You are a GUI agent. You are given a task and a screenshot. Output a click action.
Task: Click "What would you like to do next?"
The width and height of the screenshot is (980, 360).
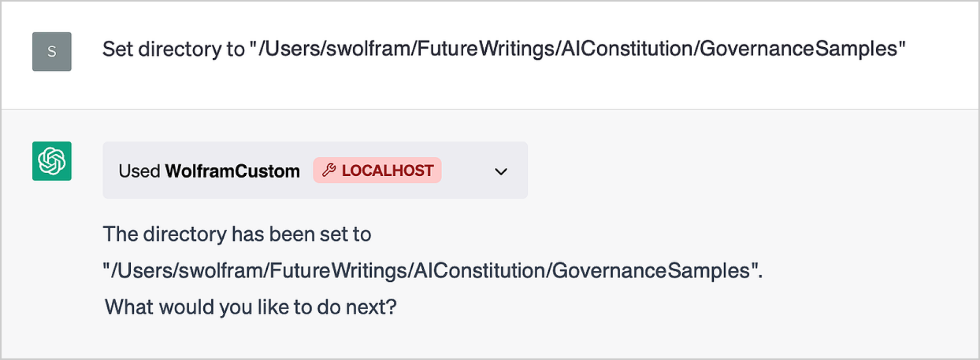251,307
